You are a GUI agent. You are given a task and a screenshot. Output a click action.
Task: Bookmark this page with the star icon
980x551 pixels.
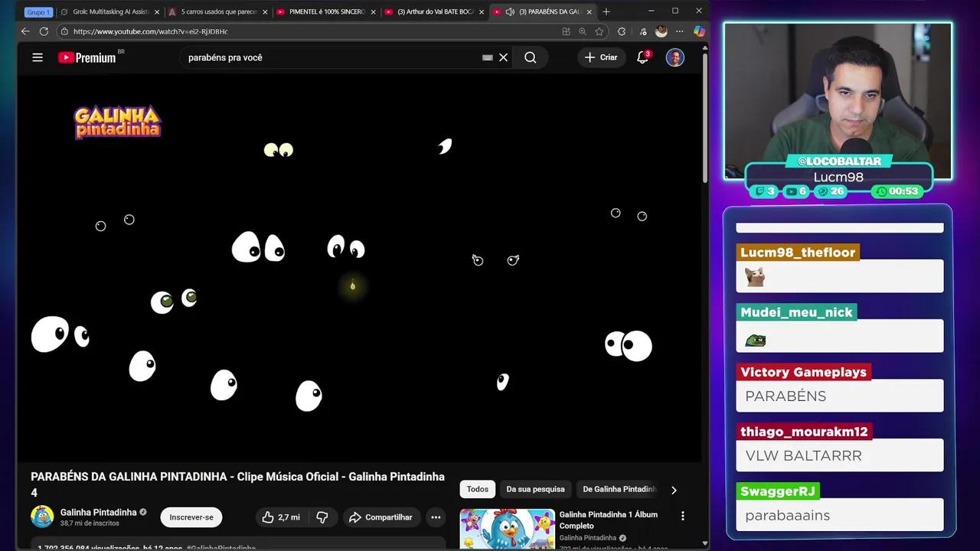[599, 31]
